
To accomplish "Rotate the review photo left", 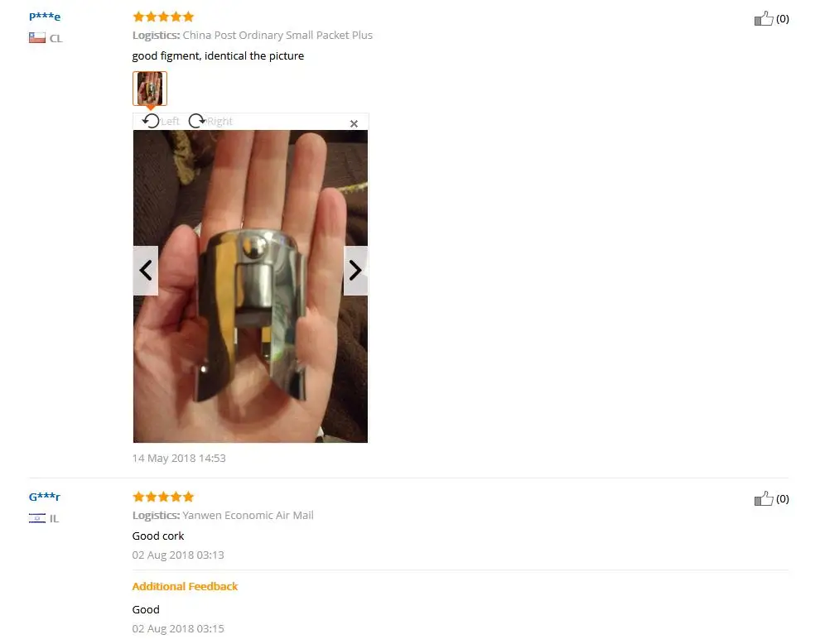I will [161, 121].
